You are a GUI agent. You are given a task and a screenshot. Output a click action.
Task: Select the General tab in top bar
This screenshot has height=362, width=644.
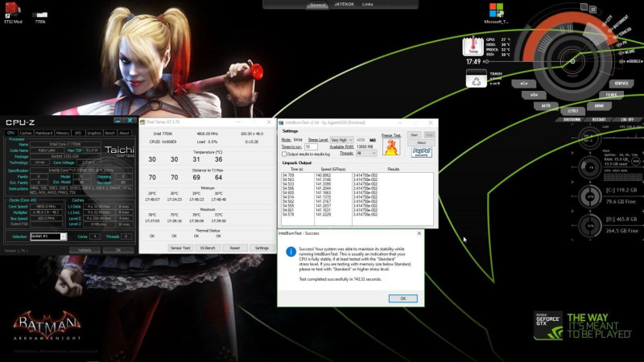(x=317, y=5)
